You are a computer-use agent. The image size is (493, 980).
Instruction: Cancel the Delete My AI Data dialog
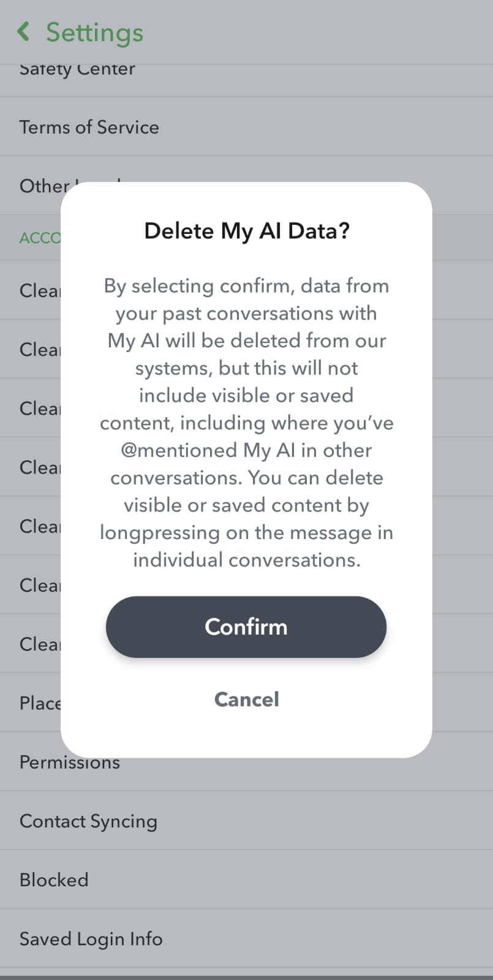click(246, 699)
